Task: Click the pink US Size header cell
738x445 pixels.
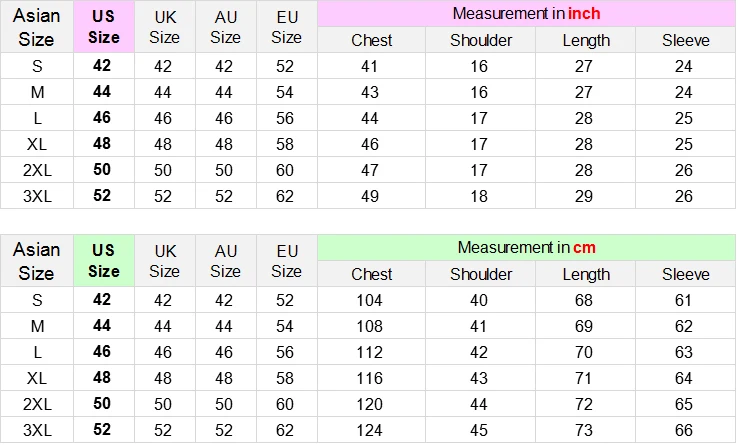Action: (x=104, y=26)
